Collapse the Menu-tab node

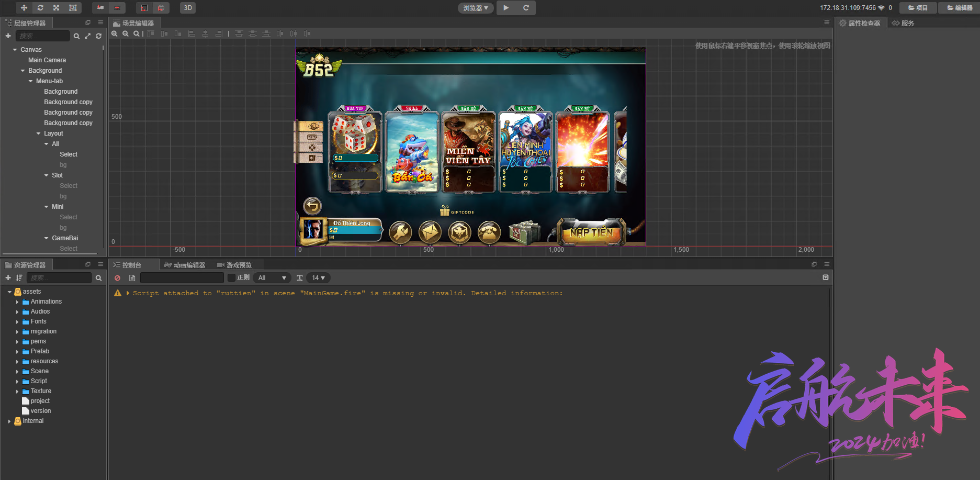(30, 81)
